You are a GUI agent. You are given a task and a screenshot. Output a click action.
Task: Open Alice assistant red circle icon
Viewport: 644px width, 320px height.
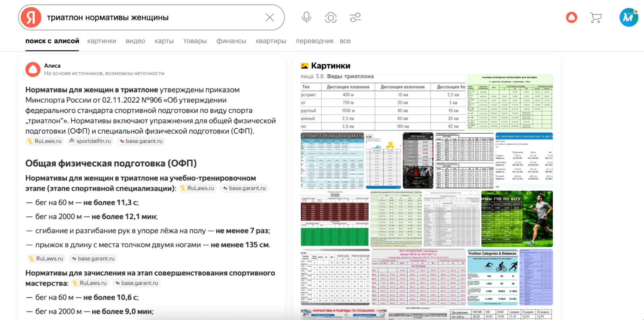pos(572,17)
